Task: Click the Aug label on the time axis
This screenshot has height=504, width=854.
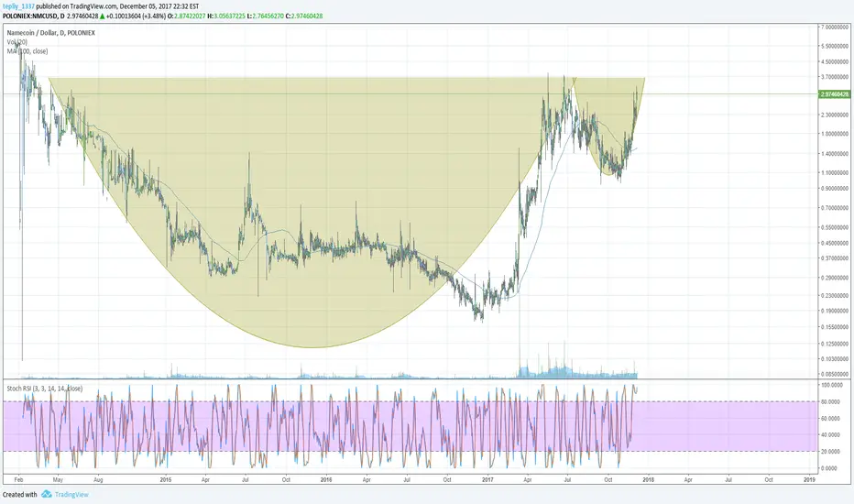Action: (99, 480)
